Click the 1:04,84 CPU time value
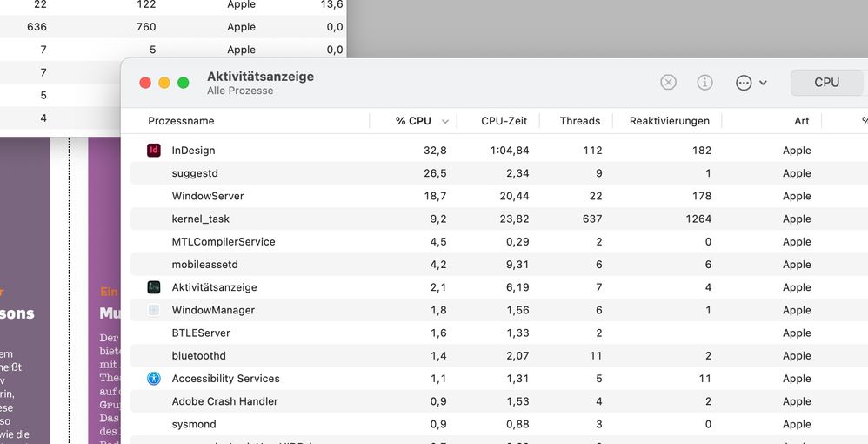This screenshot has height=444, width=868. [510, 151]
